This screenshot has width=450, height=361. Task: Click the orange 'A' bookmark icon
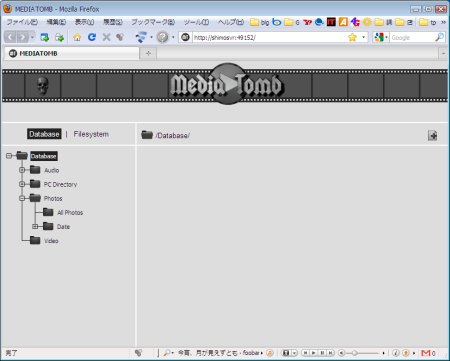(343, 22)
